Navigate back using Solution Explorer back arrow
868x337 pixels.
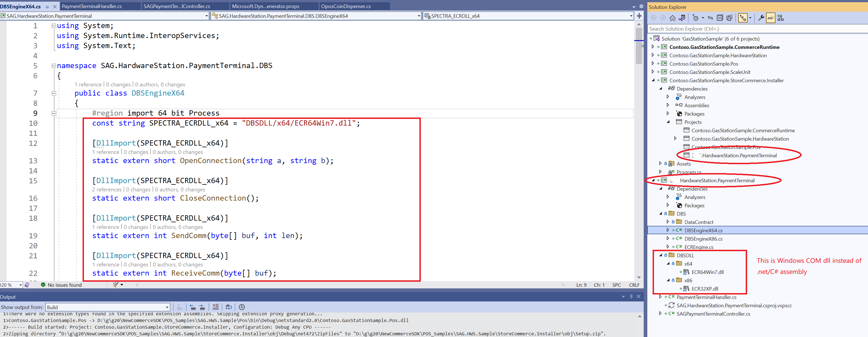(x=653, y=18)
